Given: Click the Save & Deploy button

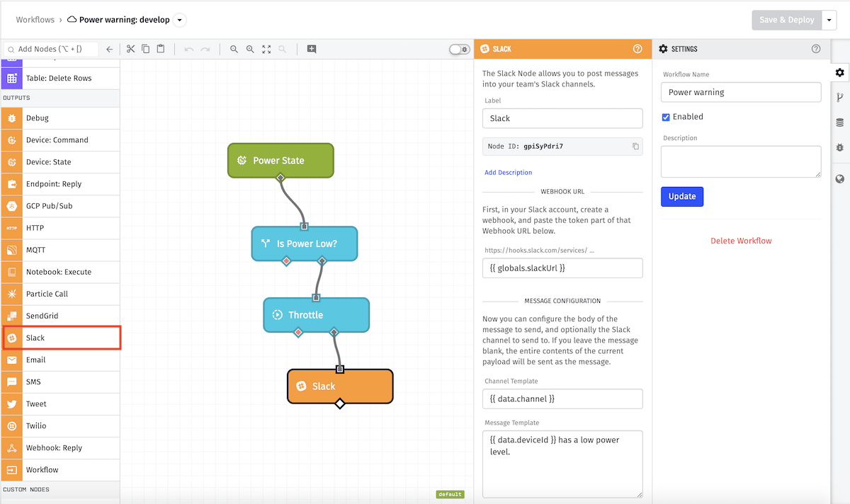Looking at the screenshot, I should (786, 20).
